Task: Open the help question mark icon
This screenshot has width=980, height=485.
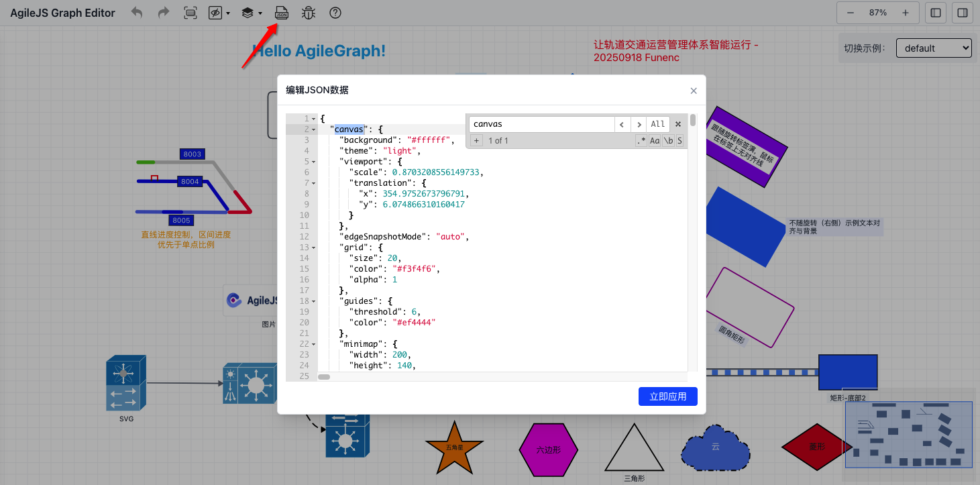Action: (335, 13)
